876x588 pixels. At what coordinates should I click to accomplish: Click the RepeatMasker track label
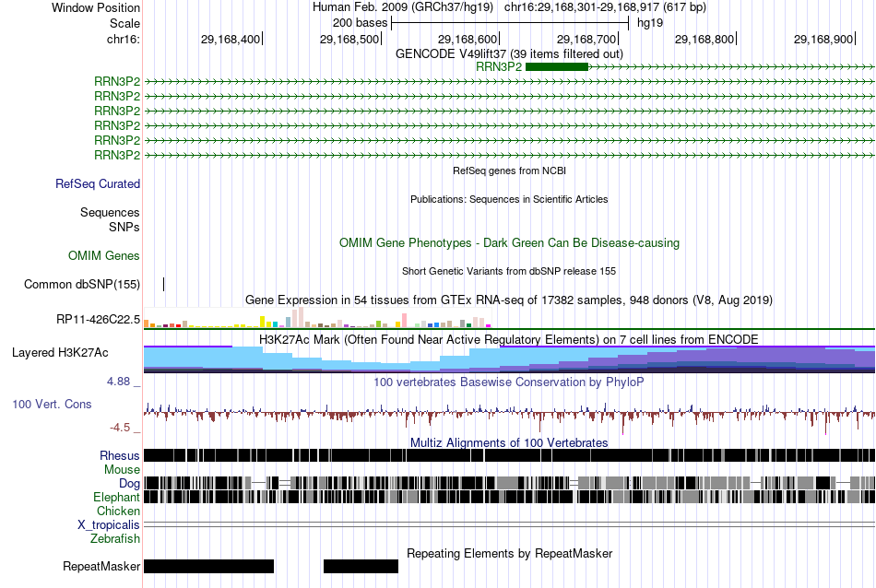click(101, 566)
